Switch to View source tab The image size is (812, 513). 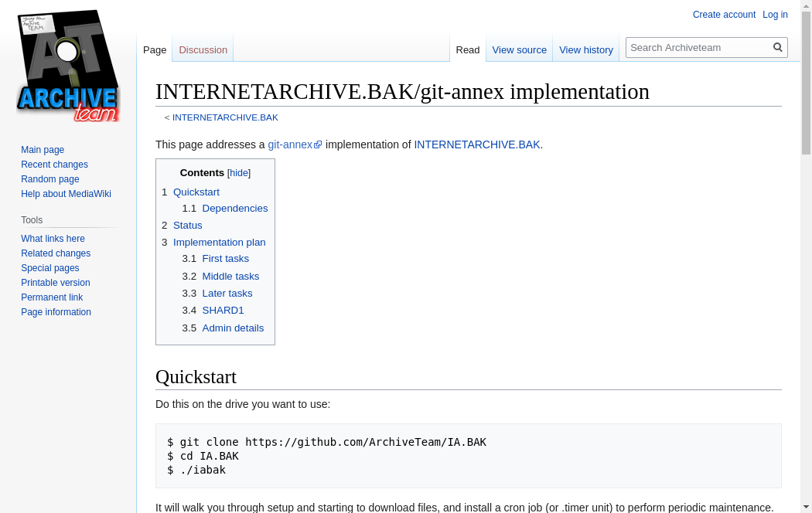(519, 50)
